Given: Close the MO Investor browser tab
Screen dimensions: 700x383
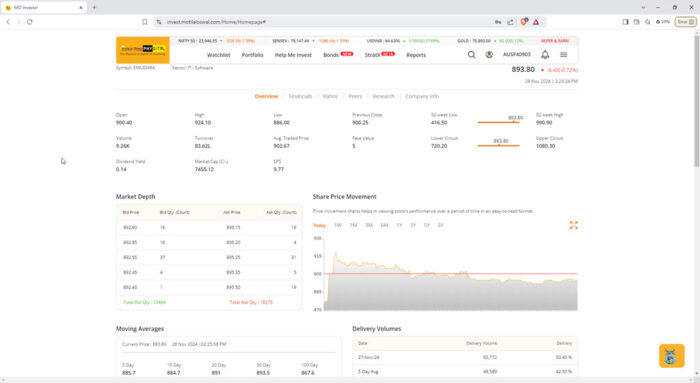Looking at the screenshot, I should point(81,8).
